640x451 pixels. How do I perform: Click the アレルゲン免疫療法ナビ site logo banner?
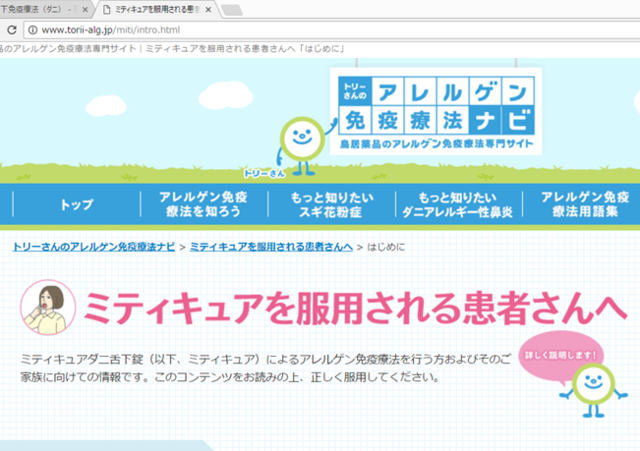[436, 111]
